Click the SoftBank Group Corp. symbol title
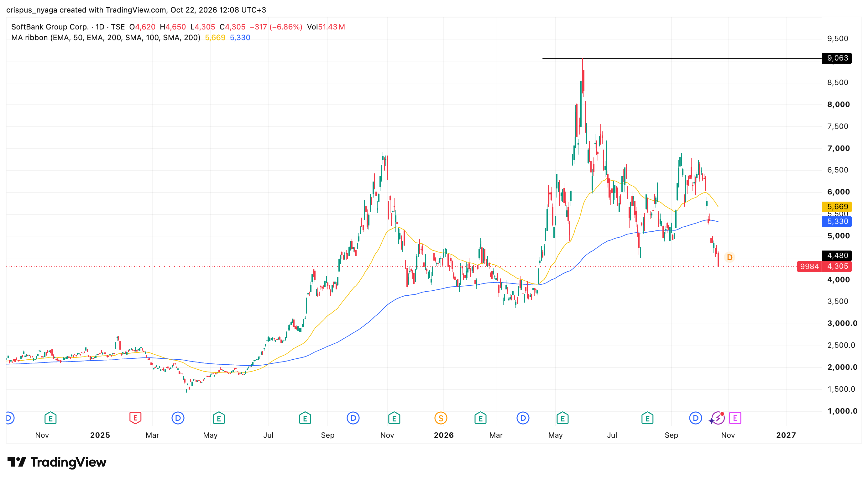868x481 pixels. (50, 27)
